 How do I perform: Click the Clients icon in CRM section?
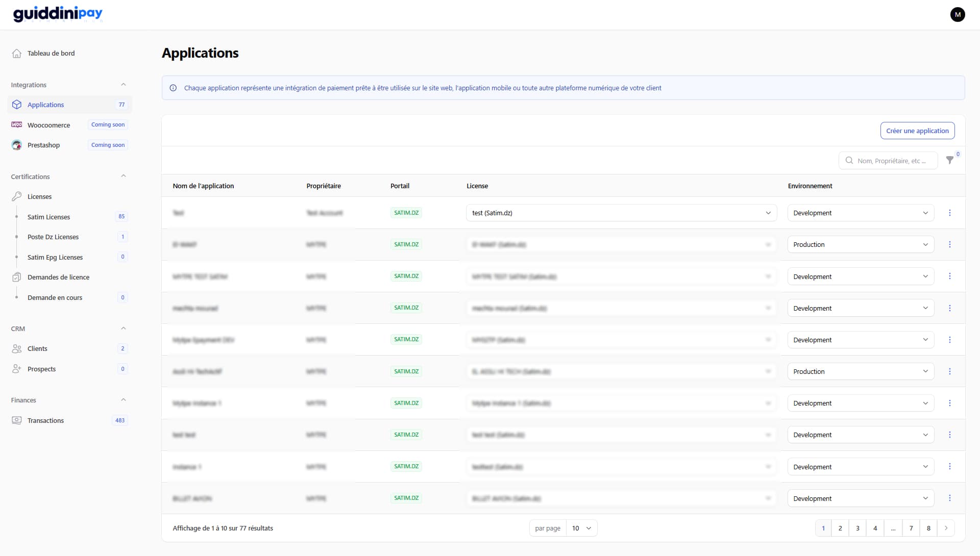pyautogui.click(x=16, y=348)
